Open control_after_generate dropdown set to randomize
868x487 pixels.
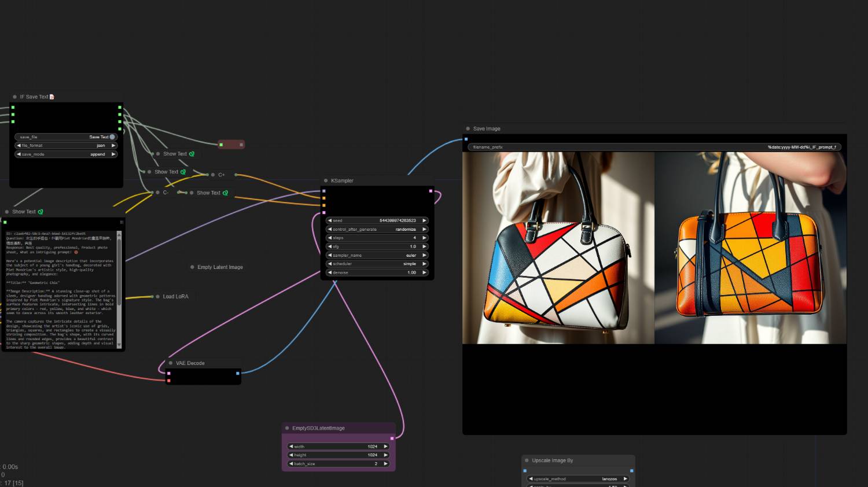pyautogui.click(x=377, y=229)
